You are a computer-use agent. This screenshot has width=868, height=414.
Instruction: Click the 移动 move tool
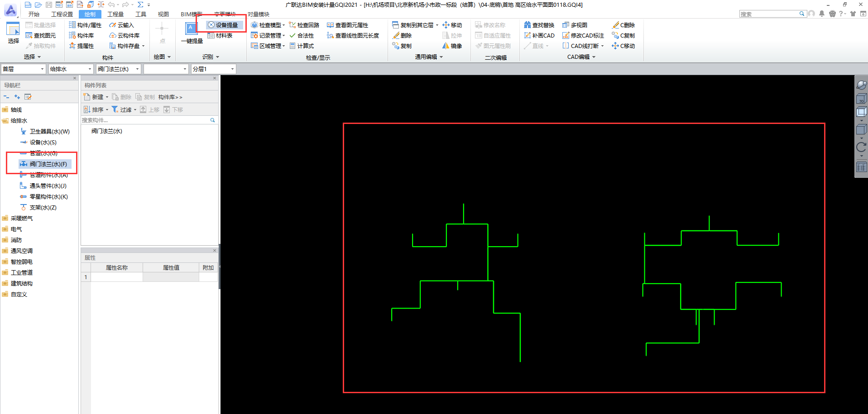[x=452, y=25]
